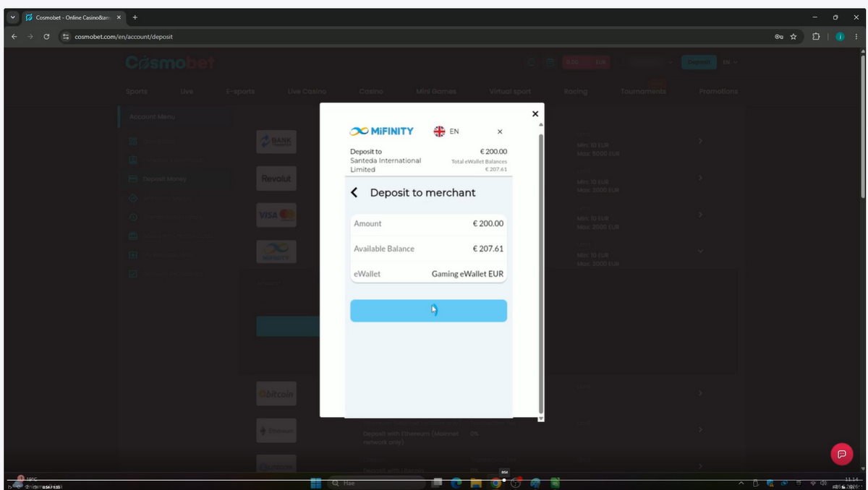Screen dimensions: 868x490
Task: Open the Windows Start menu
Action: tap(315, 482)
